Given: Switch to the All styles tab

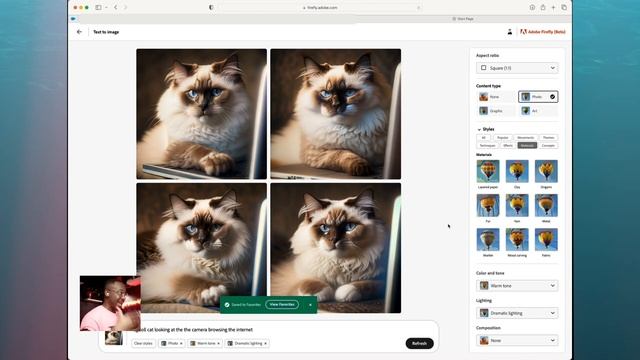Looking at the screenshot, I should (x=484, y=138).
